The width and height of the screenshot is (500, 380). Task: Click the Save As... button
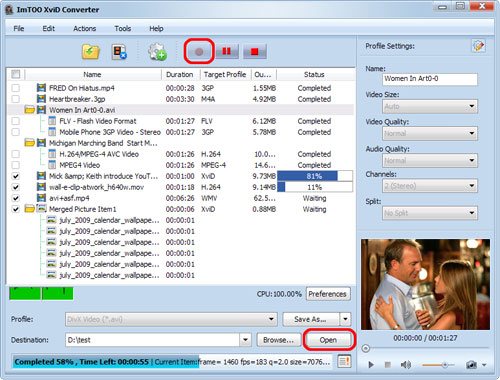point(311,319)
